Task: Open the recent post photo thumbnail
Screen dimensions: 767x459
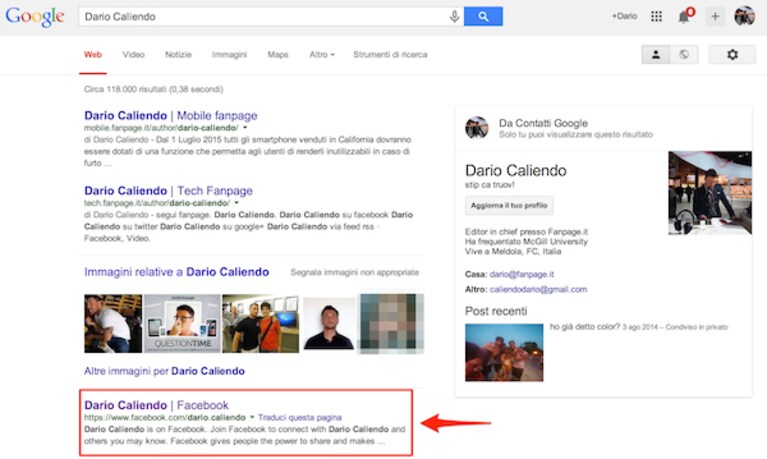Action: pyautogui.click(x=504, y=352)
